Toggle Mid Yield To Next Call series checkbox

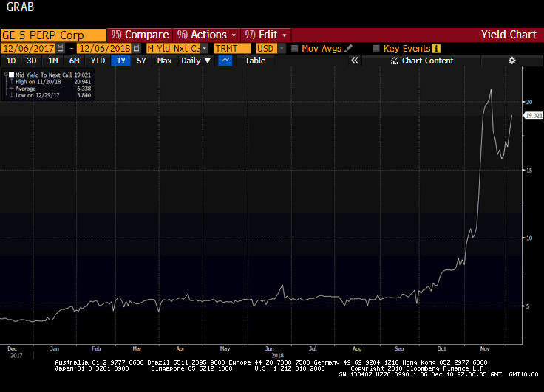pyautogui.click(x=11, y=75)
